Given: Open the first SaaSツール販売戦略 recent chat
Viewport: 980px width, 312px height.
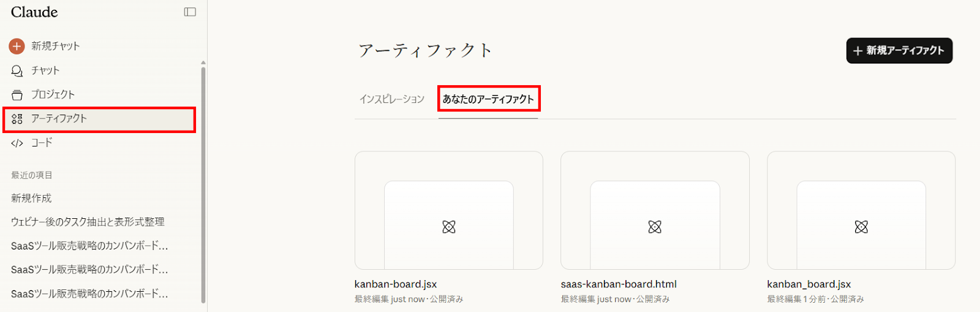Looking at the screenshot, I should point(89,246).
